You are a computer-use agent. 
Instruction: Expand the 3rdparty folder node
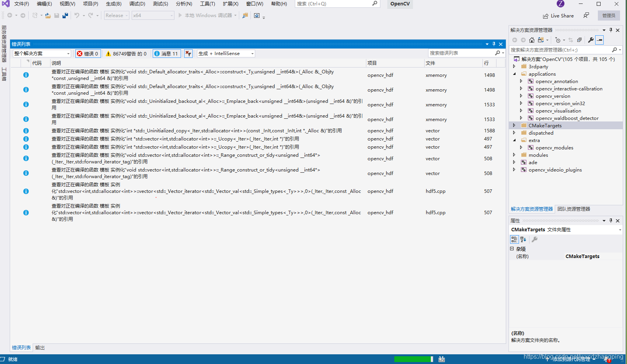pos(514,66)
